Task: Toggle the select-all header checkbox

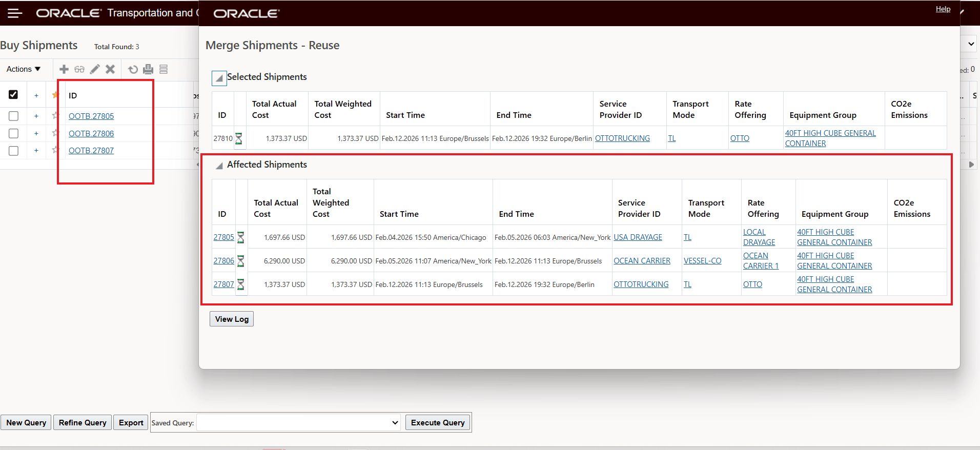Action: click(13, 94)
